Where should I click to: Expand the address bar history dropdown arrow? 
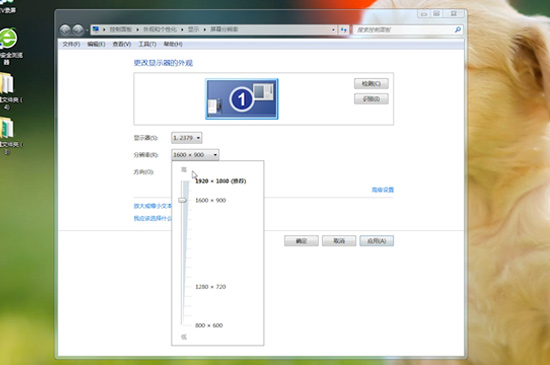(333, 30)
